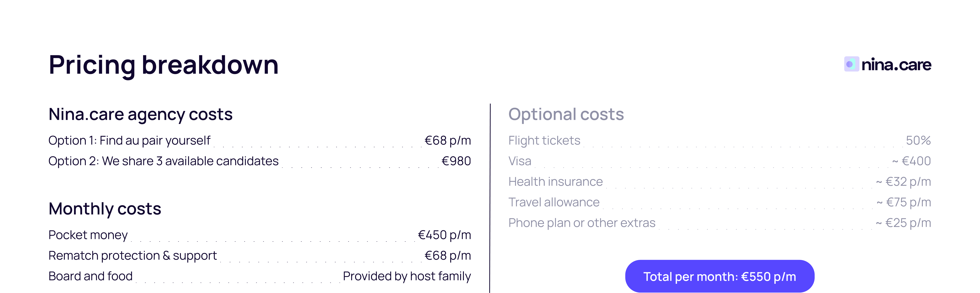Click the Flight tickets optional cost

544,140
